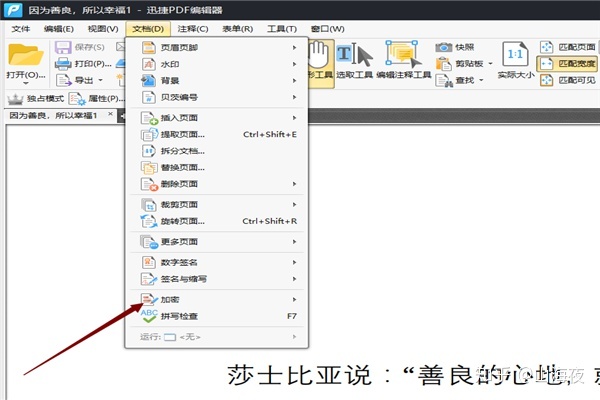Expand the 数字签名 submenu arrow
Image resolution: width=600 pixels, height=400 pixels.
click(294, 262)
